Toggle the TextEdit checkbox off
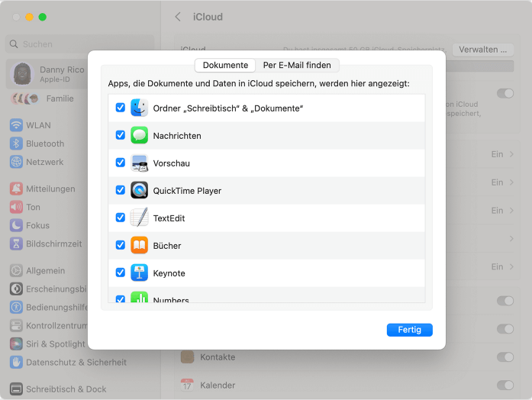 (x=120, y=218)
